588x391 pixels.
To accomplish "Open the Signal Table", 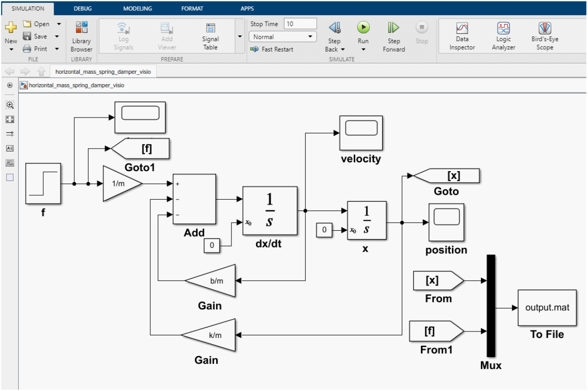I will pyautogui.click(x=210, y=36).
